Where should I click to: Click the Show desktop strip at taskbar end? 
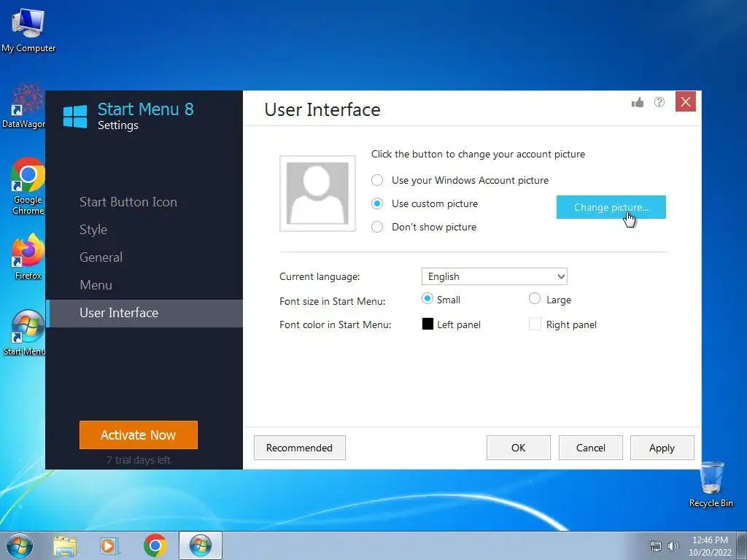pos(742,545)
